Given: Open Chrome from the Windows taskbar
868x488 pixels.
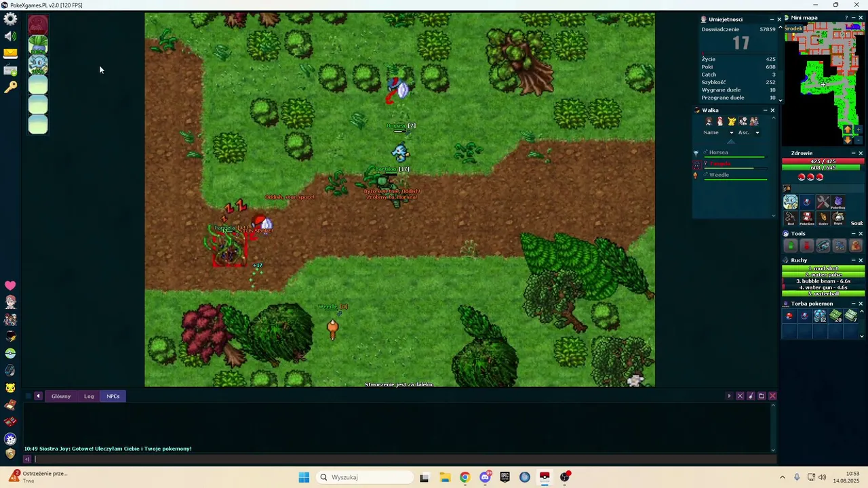Looking at the screenshot, I should coord(465,477).
